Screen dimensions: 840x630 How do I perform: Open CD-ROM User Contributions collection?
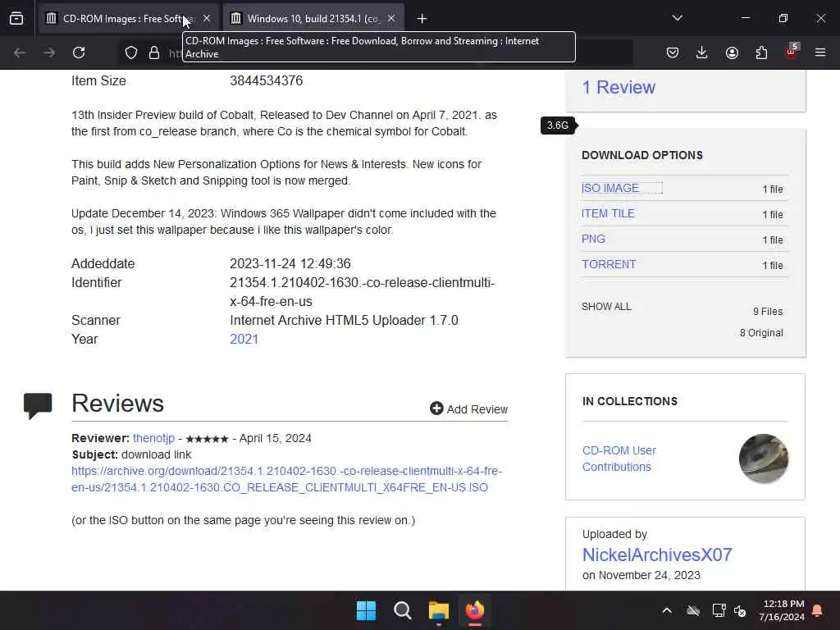619,459
